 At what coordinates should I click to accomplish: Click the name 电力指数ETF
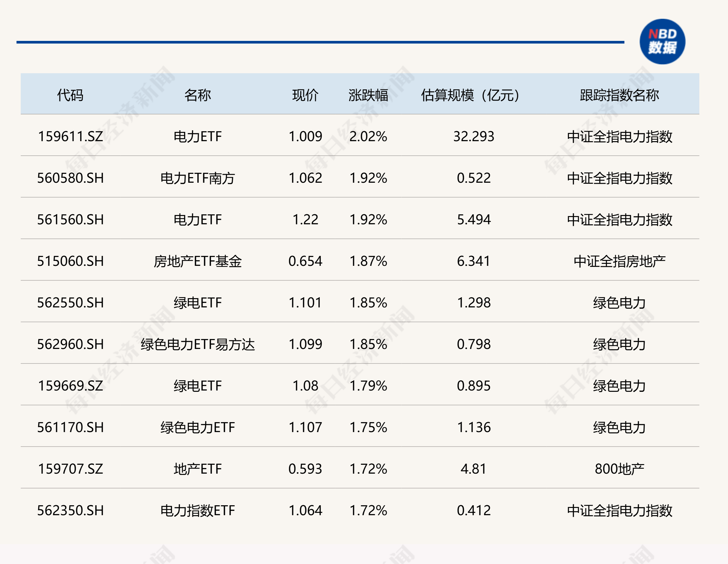(198, 510)
